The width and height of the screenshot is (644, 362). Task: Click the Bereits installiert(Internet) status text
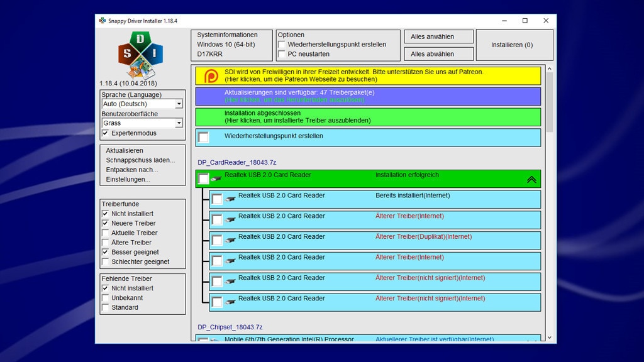click(x=413, y=195)
